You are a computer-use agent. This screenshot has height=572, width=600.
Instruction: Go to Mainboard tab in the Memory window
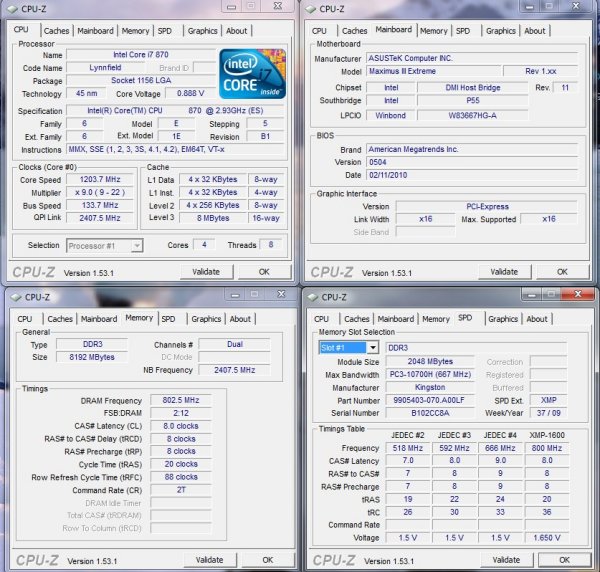click(99, 319)
